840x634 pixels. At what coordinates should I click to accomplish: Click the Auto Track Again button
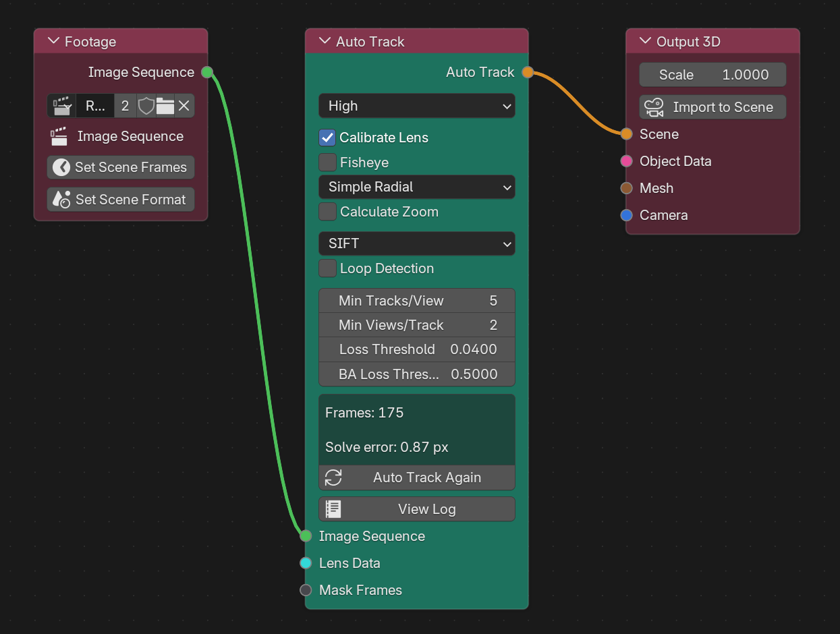(417, 478)
